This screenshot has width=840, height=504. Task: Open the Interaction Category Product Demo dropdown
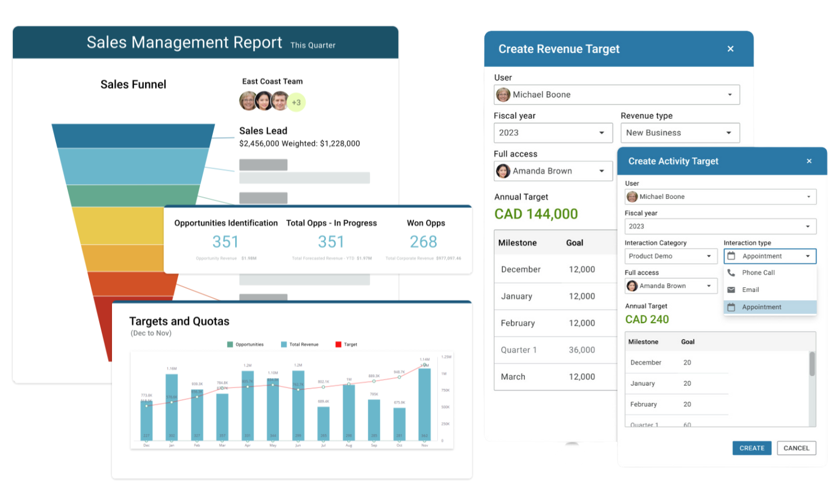(670, 256)
